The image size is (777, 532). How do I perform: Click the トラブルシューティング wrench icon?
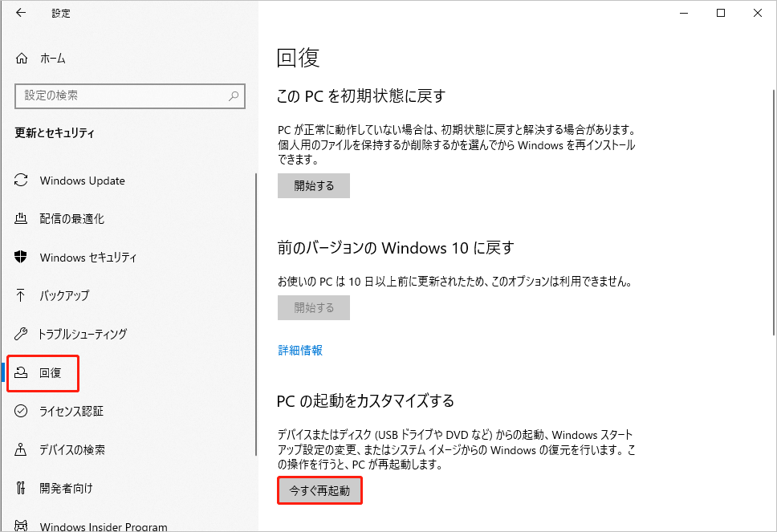pyautogui.click(x=22, y=334)
